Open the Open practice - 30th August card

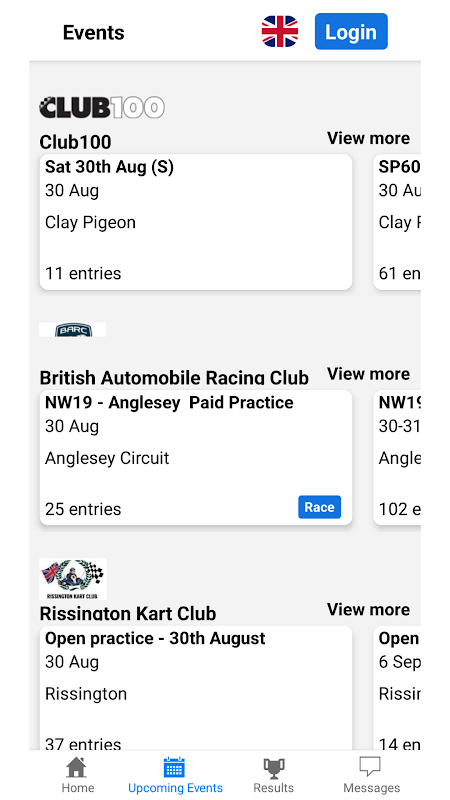pos(196,688)
